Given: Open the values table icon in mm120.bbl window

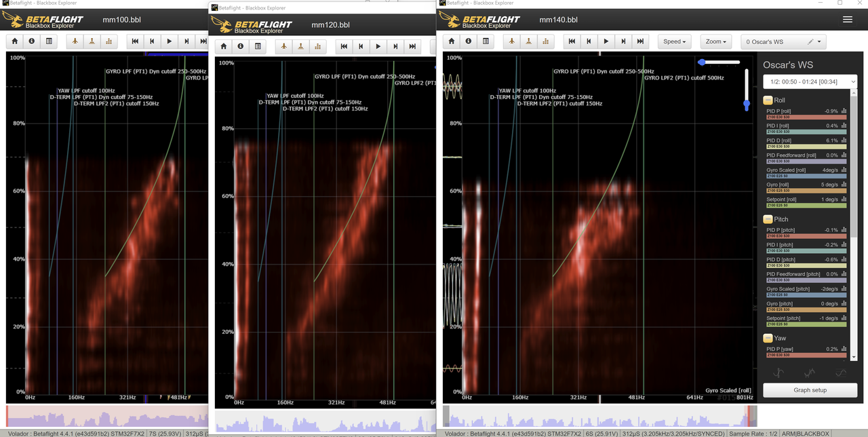Looking at the screenshot, I should tap(258, 47).
